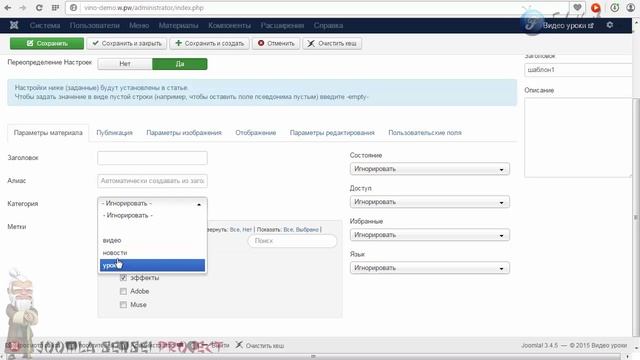The height and width of the screenshot is (360, 640).
Task: Check the Adobe tag checkbox
Action: pos(123,291)
